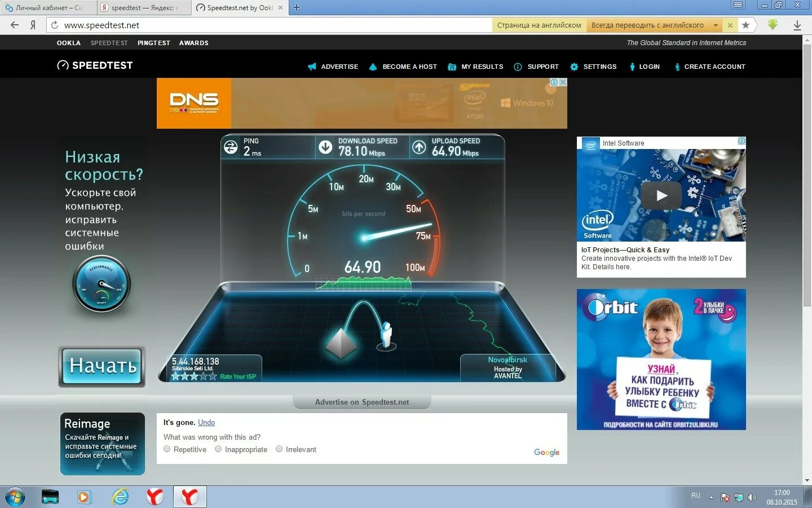Viewport: 812px width, 508px height.
Task: Switch to the 'Личный кабинет' tab
Action: tap(48, 8)
